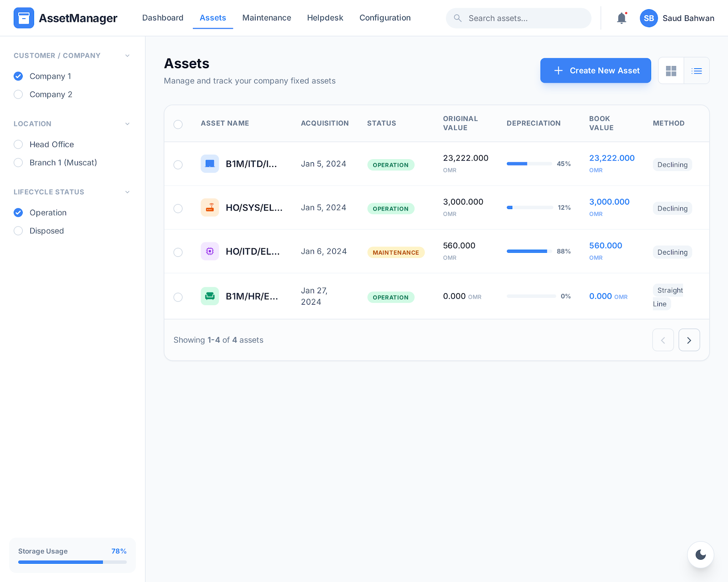Go to the Configuration tab
Viewport: 728px width, 582px height.
click(x=385, y=18)
